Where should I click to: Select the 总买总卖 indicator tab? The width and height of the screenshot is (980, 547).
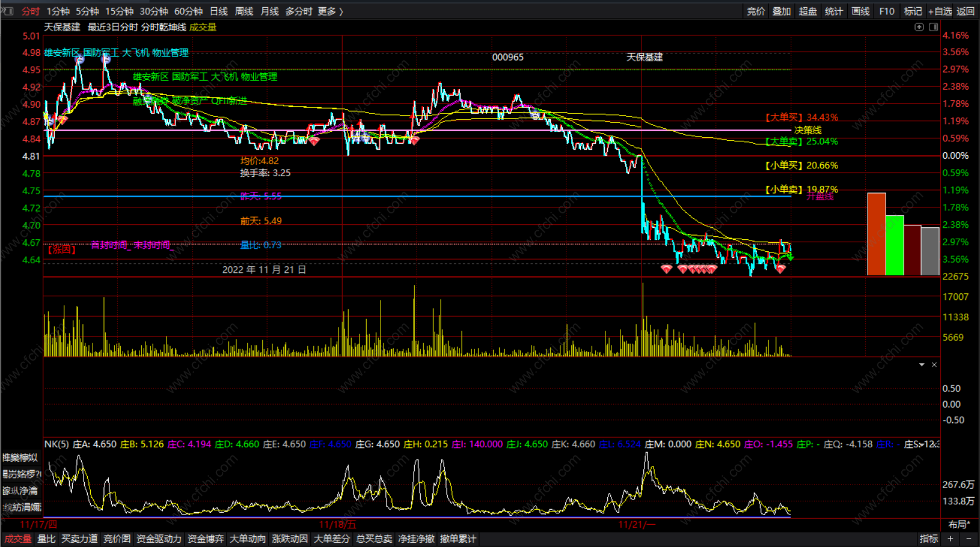click(374, 539)
